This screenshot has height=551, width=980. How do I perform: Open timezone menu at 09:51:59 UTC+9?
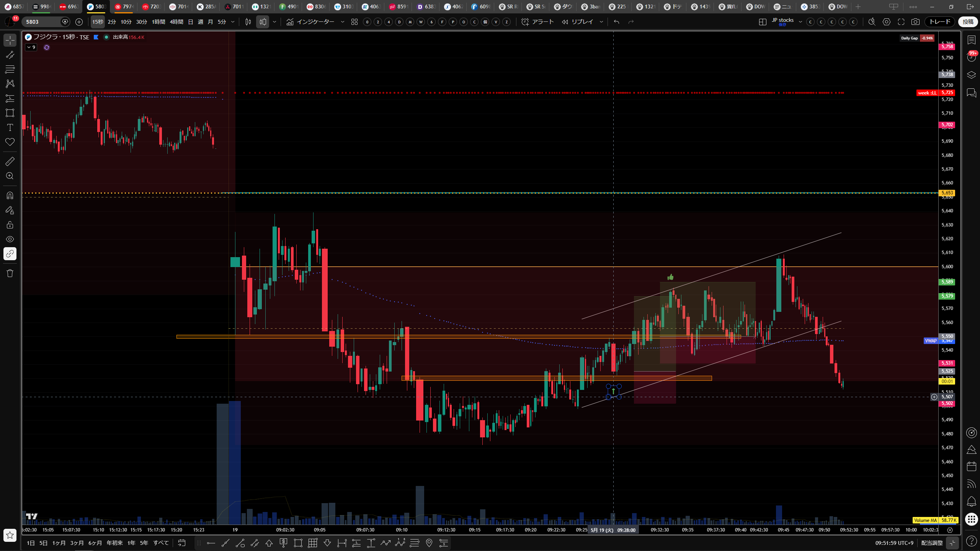click(894, 543)
